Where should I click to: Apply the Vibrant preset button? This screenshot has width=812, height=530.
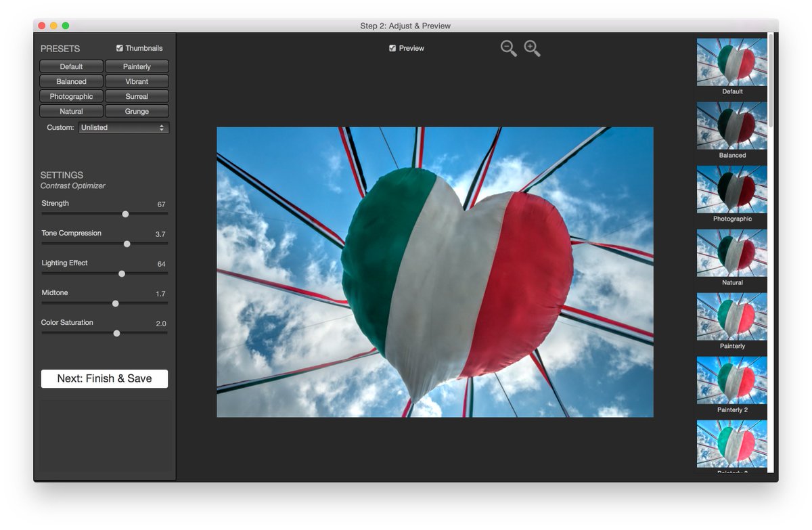[x=137, y=81]
